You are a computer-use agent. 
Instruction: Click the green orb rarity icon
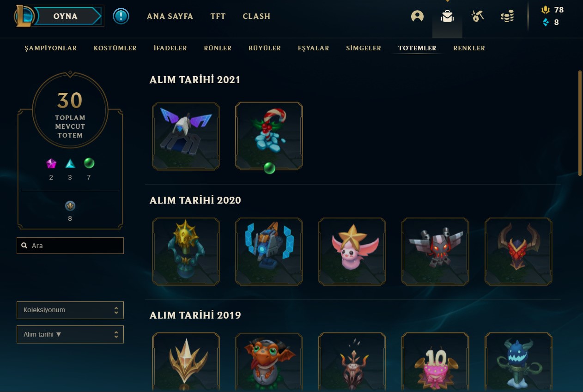[x=89, y=163]
